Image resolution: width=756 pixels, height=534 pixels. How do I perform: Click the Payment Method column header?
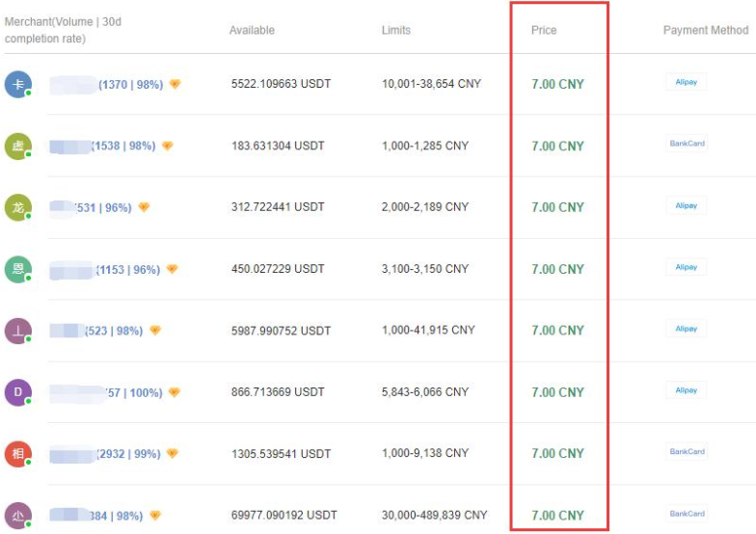(706, 30)
